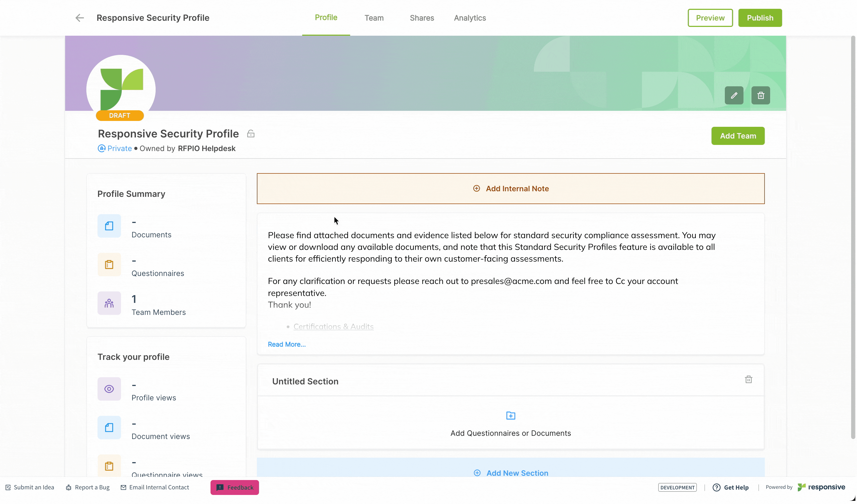Image resolution: width=857 pixels, height=504 pixels.
Task: Click the Questionnaires clipboard icon in Profile Summary
Action: point(109,265)
